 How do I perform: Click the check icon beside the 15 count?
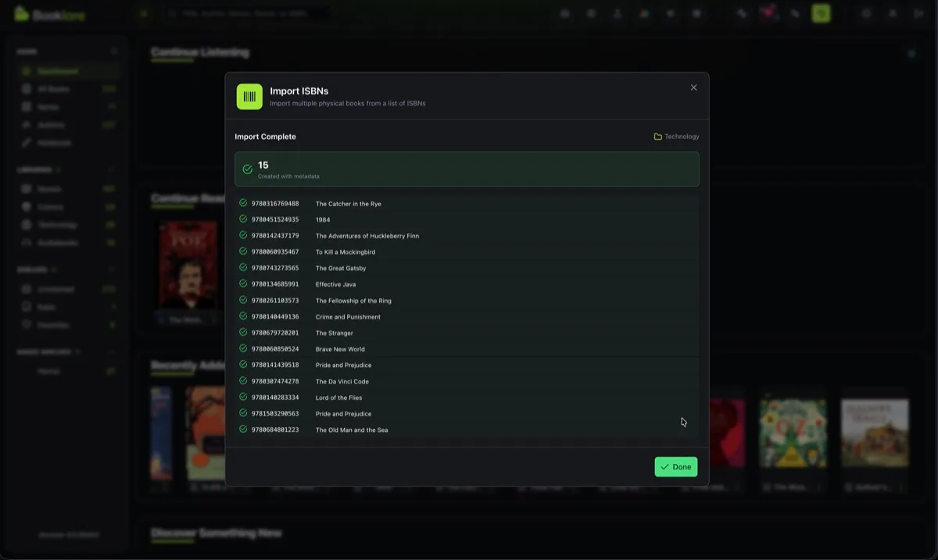point(248,169)
